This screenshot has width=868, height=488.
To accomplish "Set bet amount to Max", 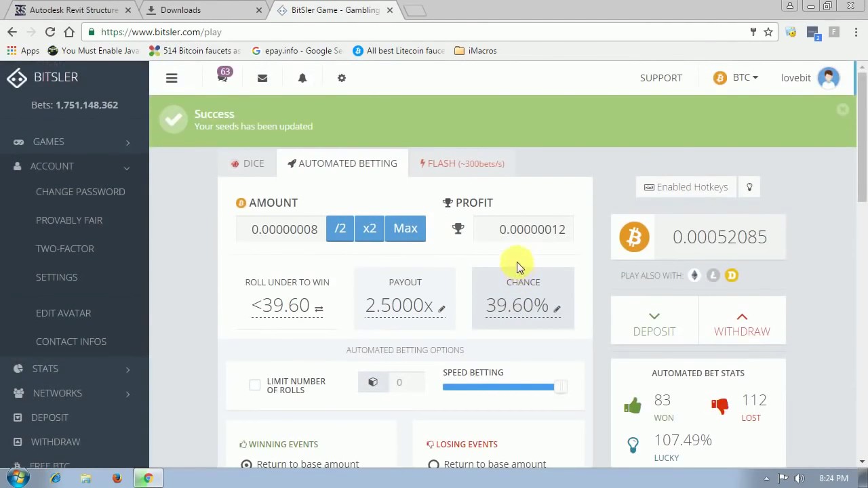I will (x=406, y=228).
